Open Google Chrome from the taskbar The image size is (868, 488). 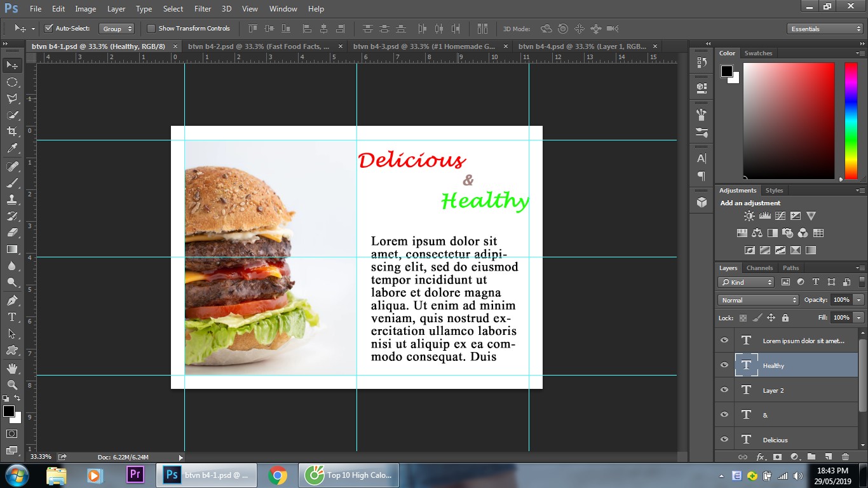click(277, 475)
